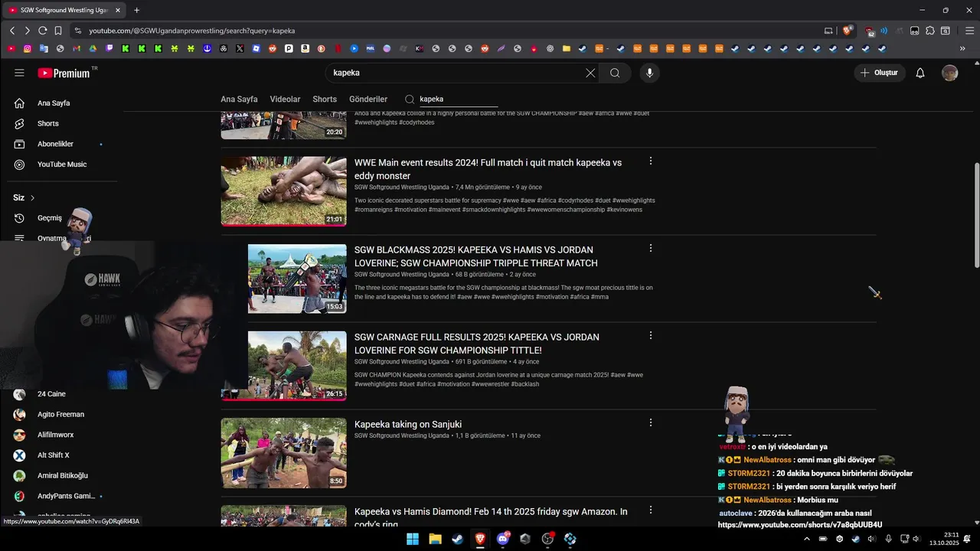The image size is (980, 551).
Task: Open the X (Twitter) bookmark
Action: click(x=240, y=48)
